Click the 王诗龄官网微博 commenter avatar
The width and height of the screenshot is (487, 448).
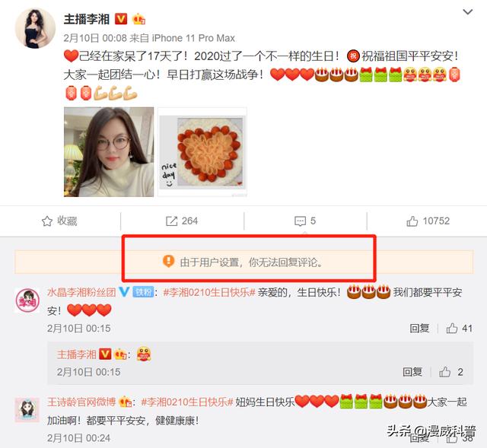[27, 410]
